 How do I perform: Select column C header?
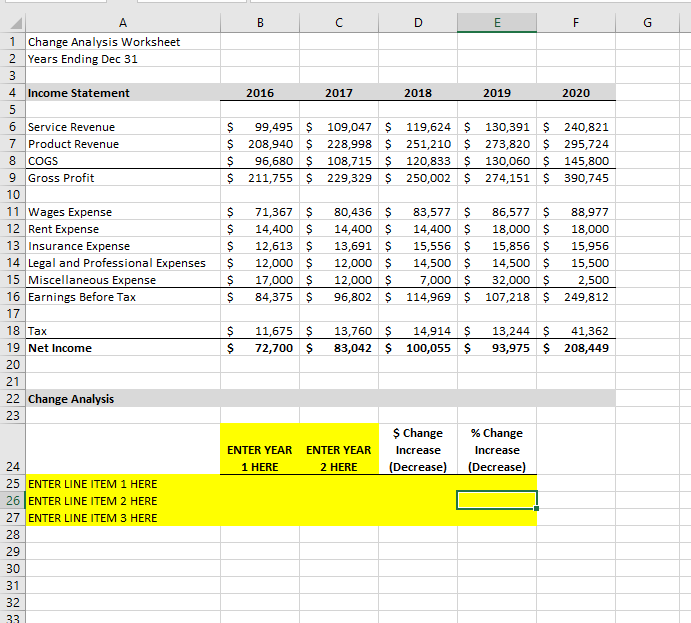tap(339, 23)
